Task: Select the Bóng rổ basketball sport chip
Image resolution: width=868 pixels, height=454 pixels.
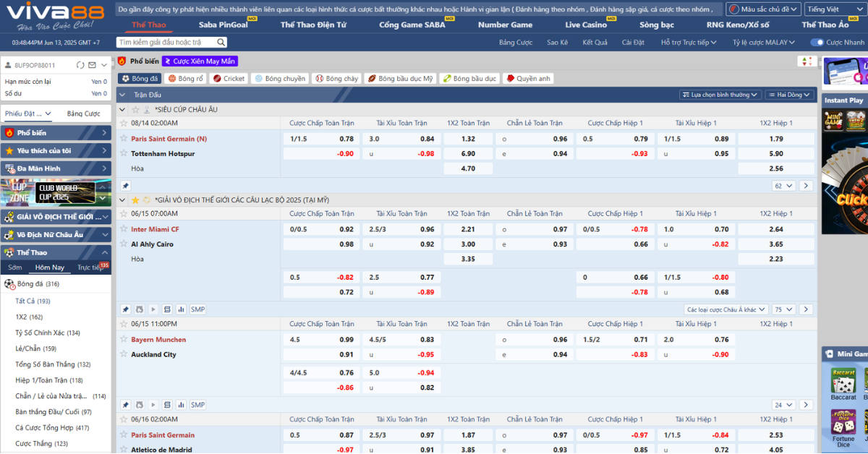Action: [185, 78]
